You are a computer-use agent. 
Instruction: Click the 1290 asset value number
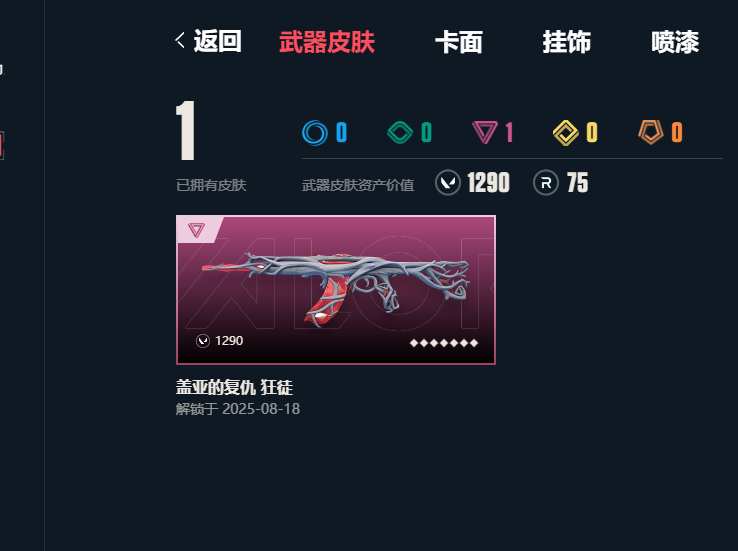point(489,183)
